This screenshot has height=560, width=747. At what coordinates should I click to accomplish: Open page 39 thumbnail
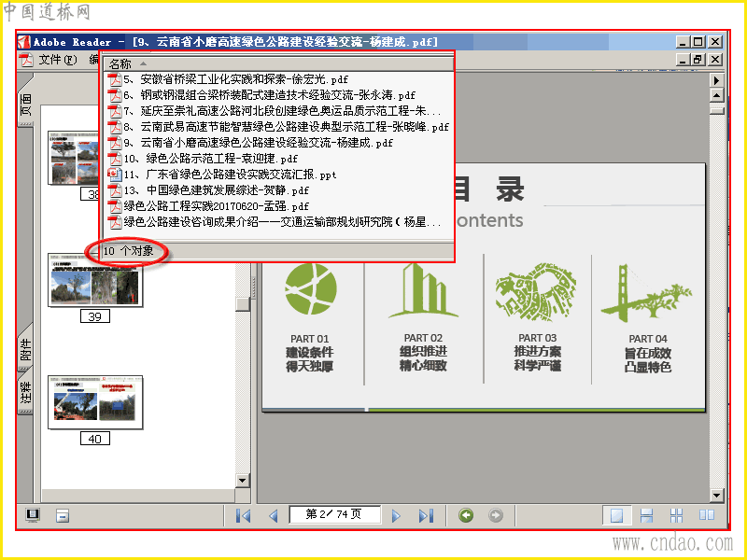click(x=95, y=279)
